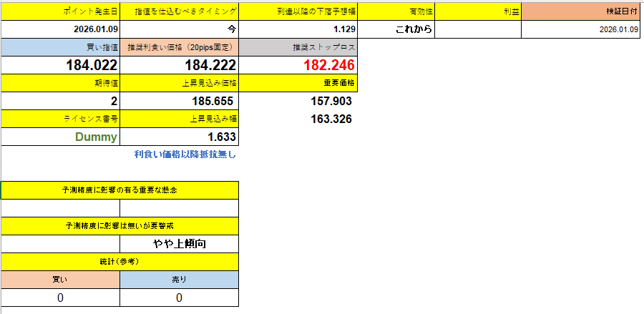The image size is (644, 314).
Task: Select the 0 value under 買い
Action: pos(60,298)
